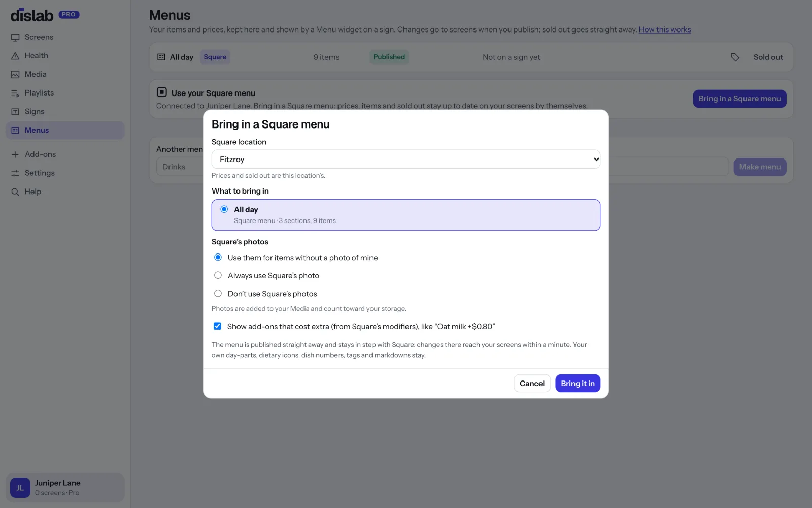812x508 pixels.
Task: Go to Signs in the sidebar
Action: point(65,112)
